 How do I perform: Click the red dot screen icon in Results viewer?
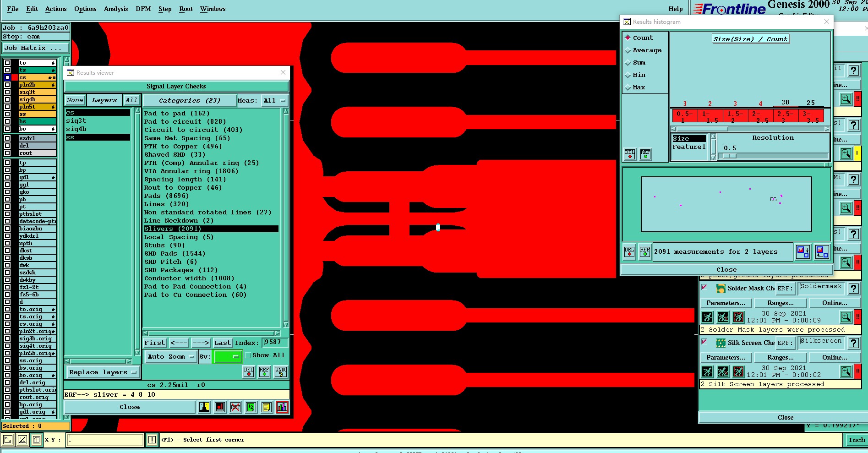coord(220,407)
